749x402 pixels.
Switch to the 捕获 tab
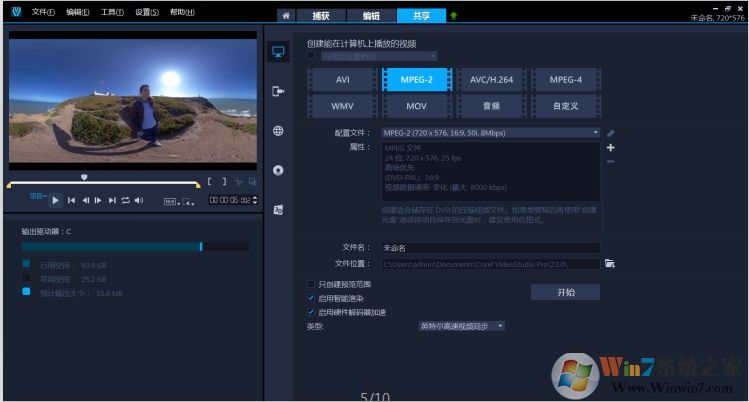click(x=321, y=16)
